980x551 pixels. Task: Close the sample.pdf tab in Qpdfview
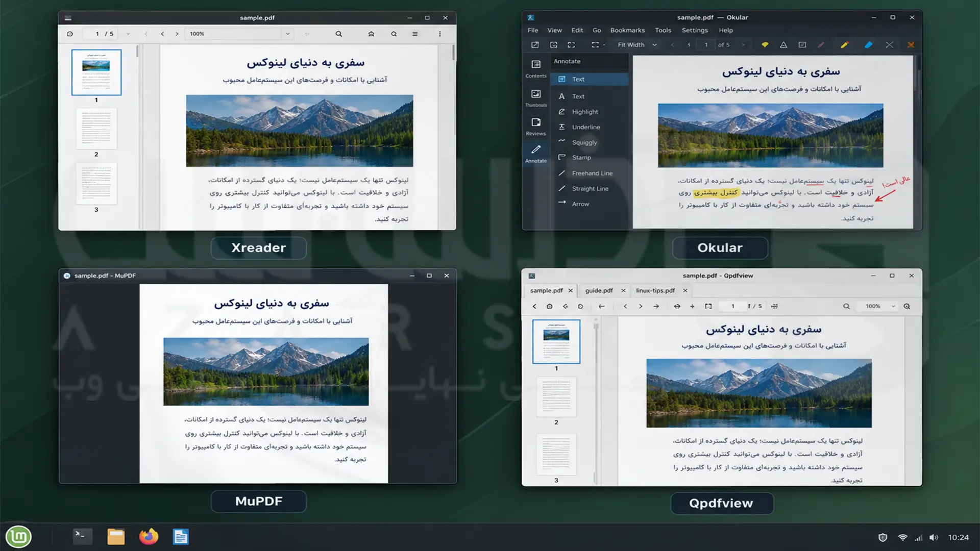pyautogui.click(x=571, y=291)
